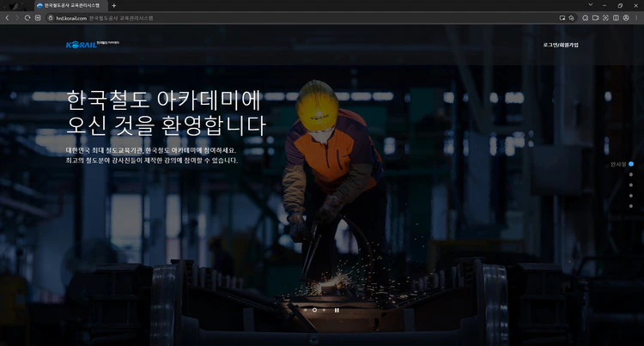Pause the hero slideshow
Viewport: 644px width, 346px height.
point(337,310)
